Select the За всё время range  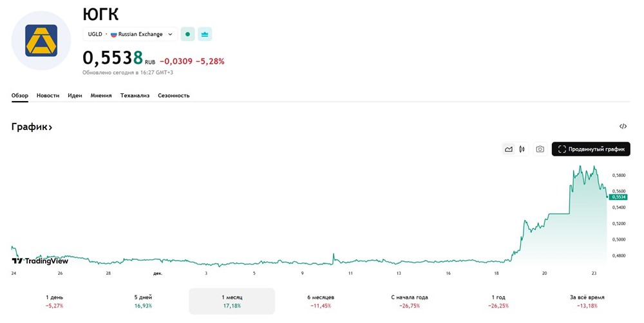(587, 301)
